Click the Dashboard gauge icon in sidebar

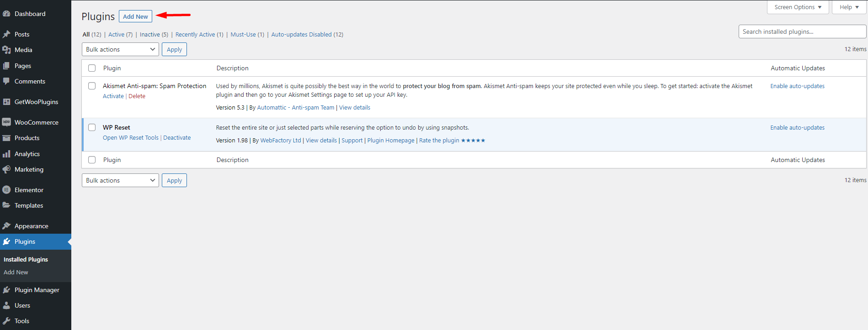(6, 14)
